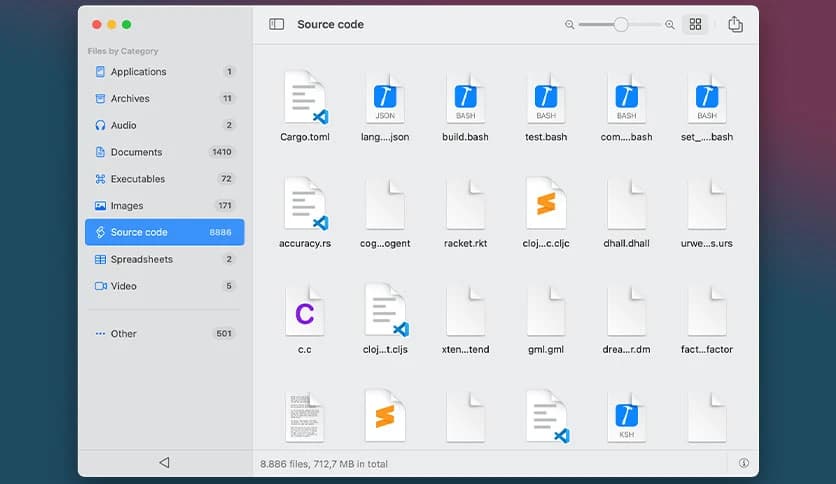Select the lang....json file icon
836x484 pixels.
(385, 98)
